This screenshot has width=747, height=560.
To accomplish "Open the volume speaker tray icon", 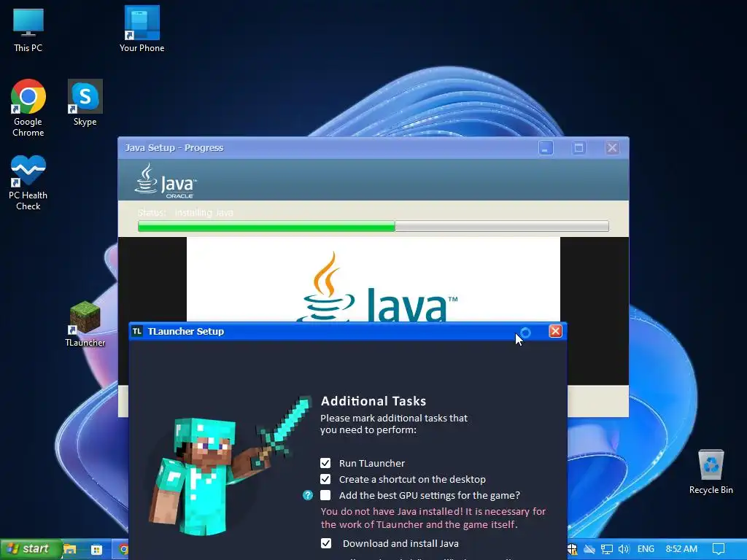I will tap(624, 549).
